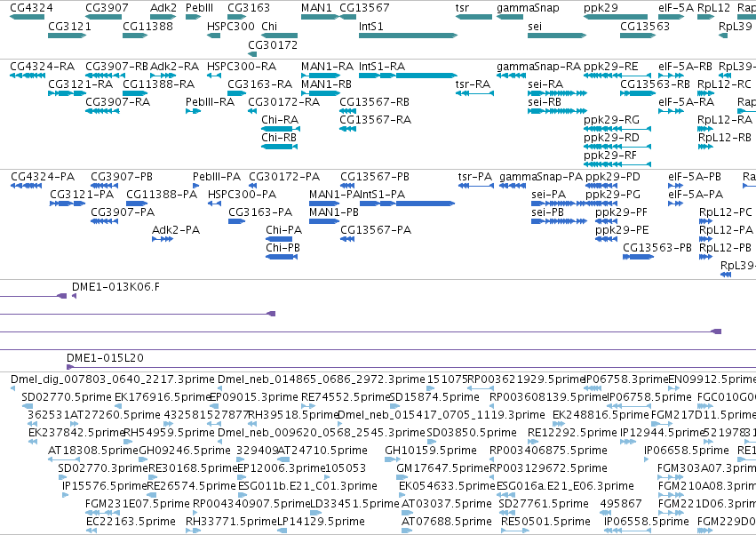Select the IntS1-PA protein bar
Viewport: 756px width, 535px height.
tap(407, 204)
